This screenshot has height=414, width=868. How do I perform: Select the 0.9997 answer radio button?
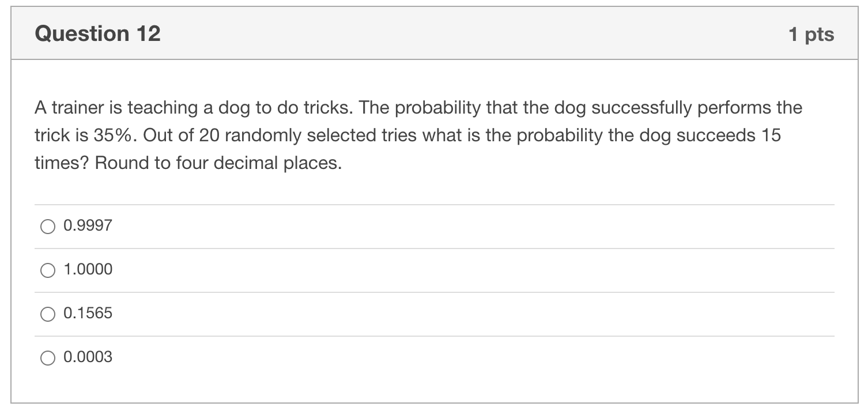[x=48, y=225]
